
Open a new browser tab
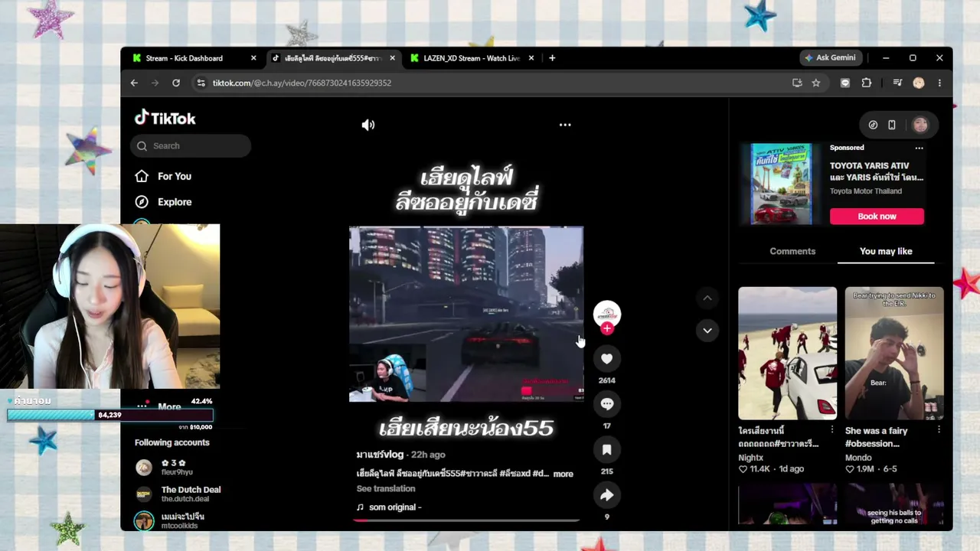[552, 58]
